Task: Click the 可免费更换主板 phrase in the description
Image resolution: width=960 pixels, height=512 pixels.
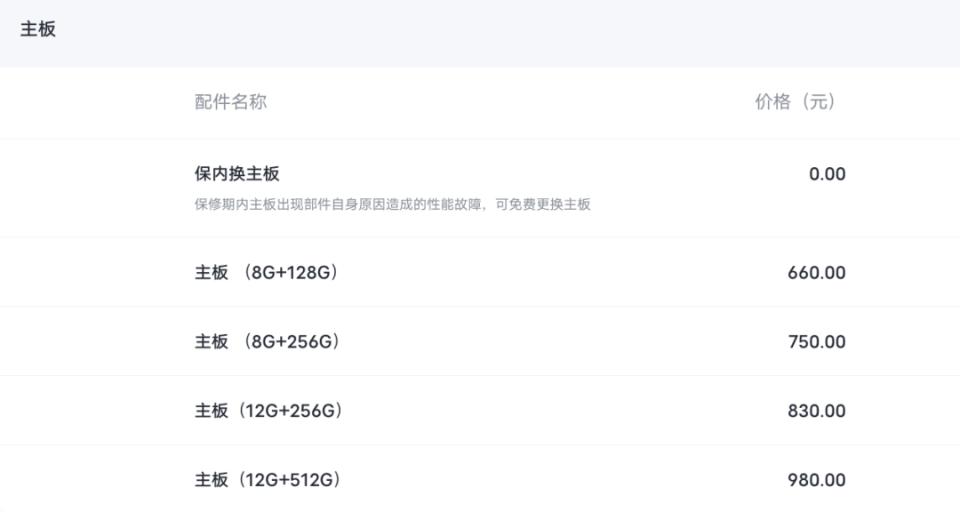Action: (x=543, y=205)
